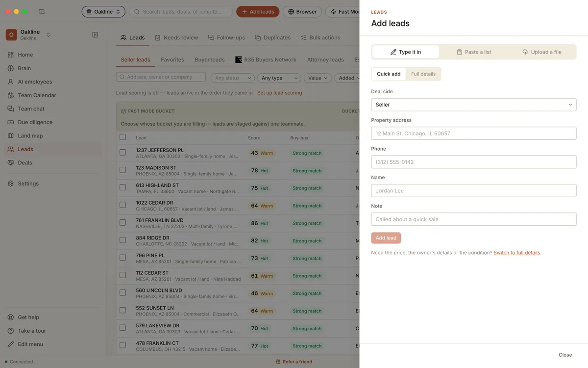Open the Due diligence icon
Viewport: 588px width, 368px height.
pos(11,122)
